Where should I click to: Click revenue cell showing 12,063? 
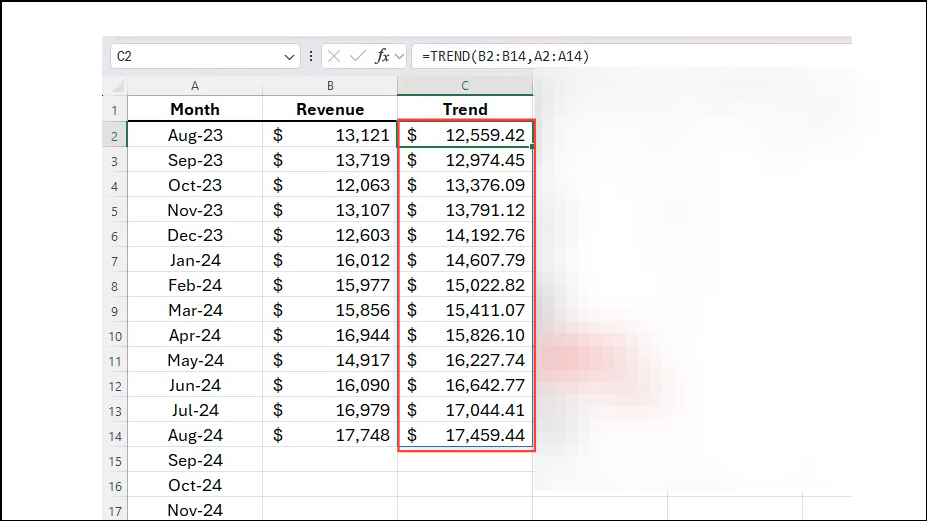(x=330, y=185)
